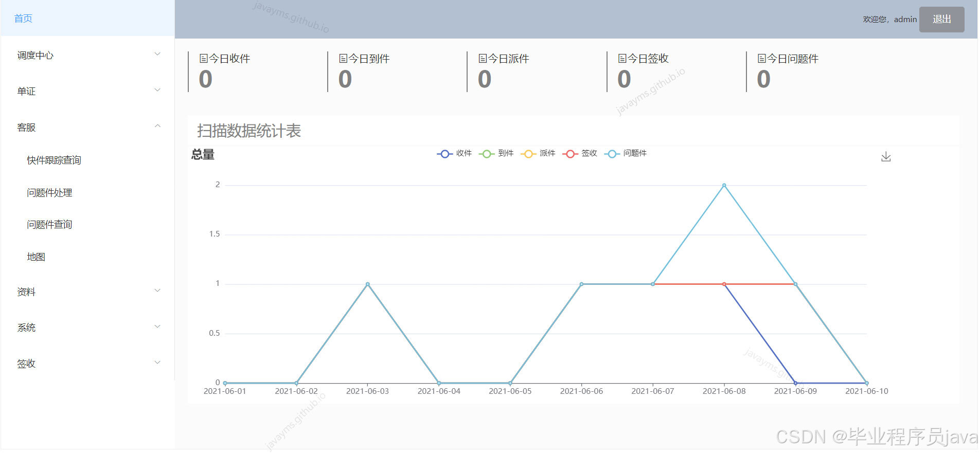This screenshot has width=980, height=453.
Task: Click the 2021-06-01 x-axis date label
Action: click(225, 391)
